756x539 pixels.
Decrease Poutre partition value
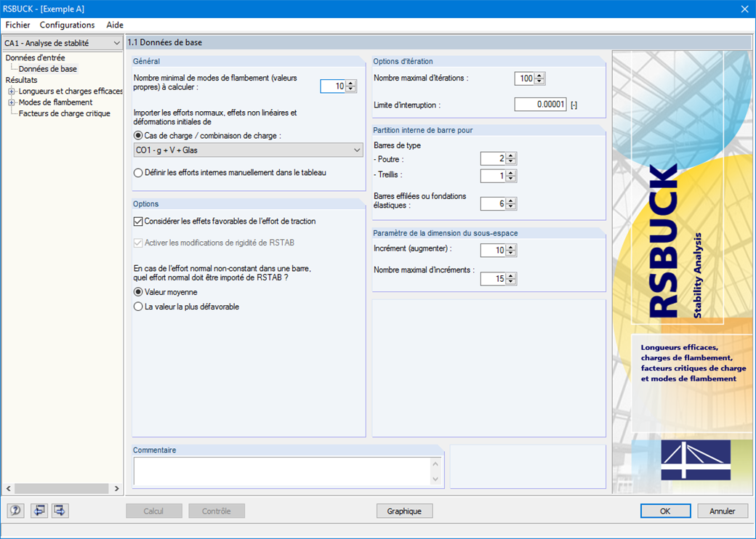pos(511,161)
